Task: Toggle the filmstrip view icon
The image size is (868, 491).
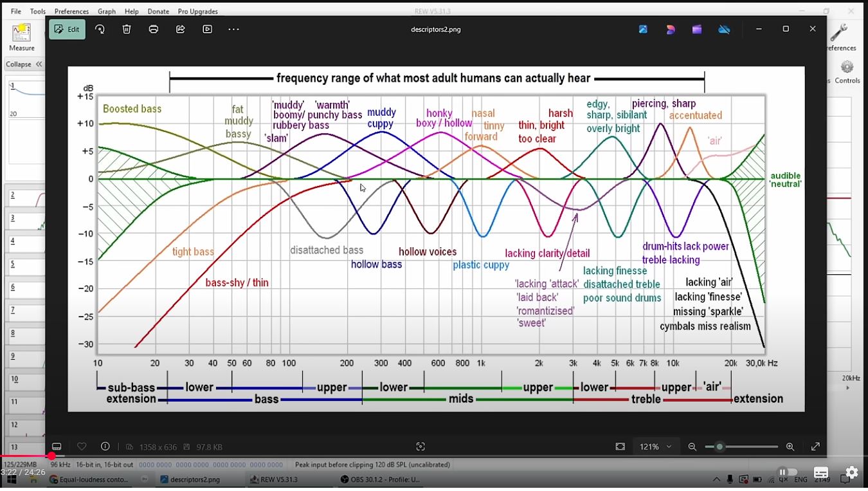Action: [x=57, y=447]
